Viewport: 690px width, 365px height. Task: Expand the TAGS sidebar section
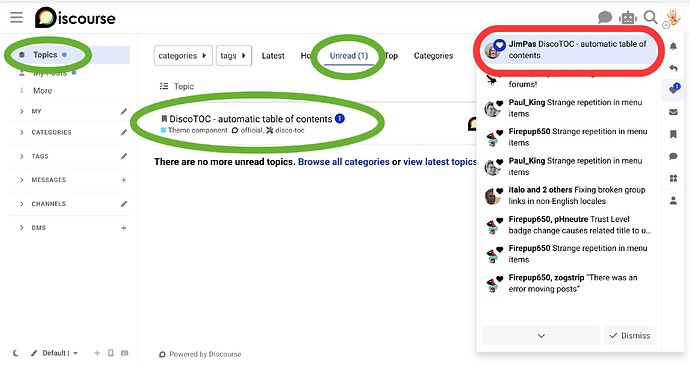[22, 156]
